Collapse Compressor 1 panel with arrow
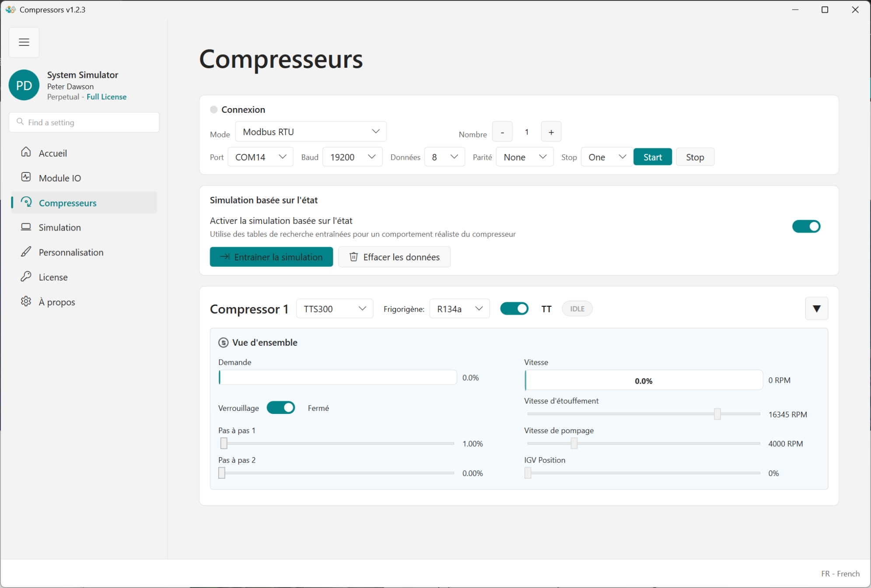The width and height of the screenshot is (871, 588). (x=816, y=309)
